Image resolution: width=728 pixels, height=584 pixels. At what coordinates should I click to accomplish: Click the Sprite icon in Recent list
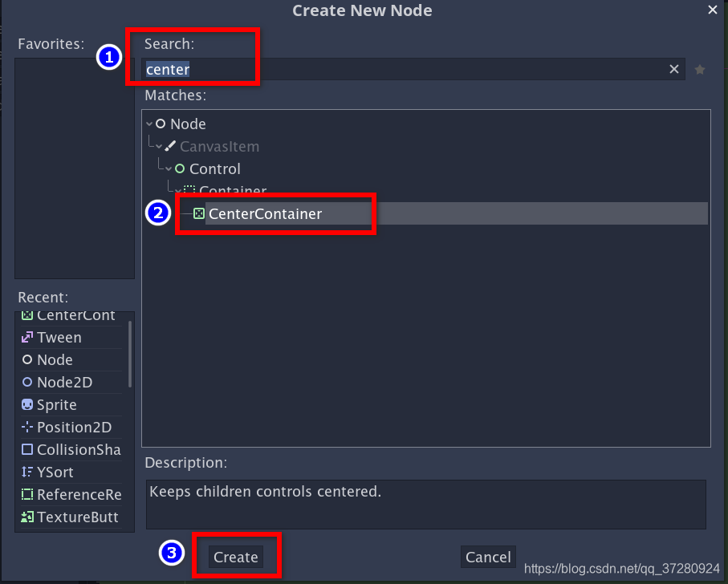(27, 404)
